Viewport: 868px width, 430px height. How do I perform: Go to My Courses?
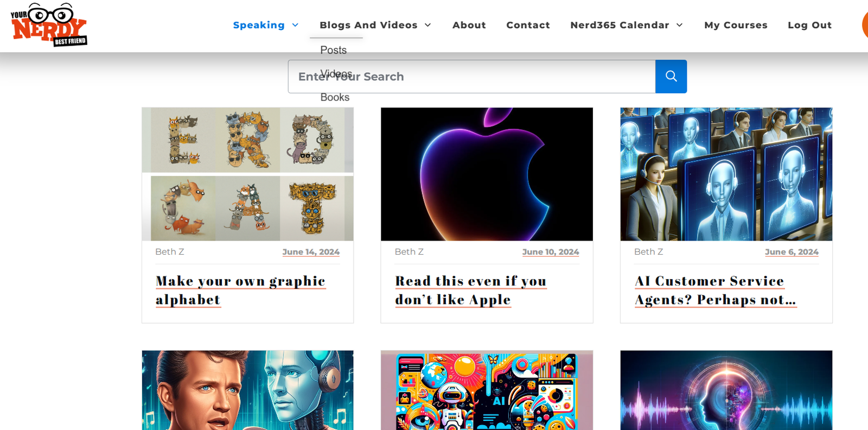[736, 25]
